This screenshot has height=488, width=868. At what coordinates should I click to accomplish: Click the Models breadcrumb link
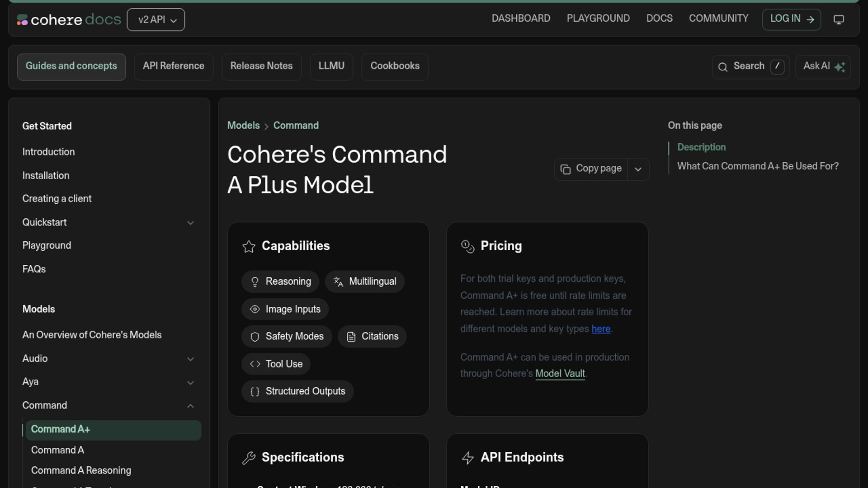point(243,126)
